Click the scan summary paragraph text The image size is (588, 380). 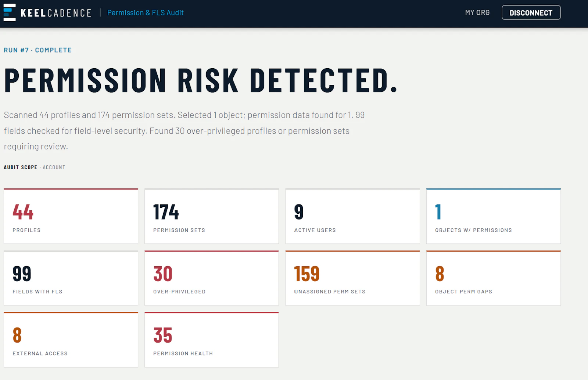(184, 131)
